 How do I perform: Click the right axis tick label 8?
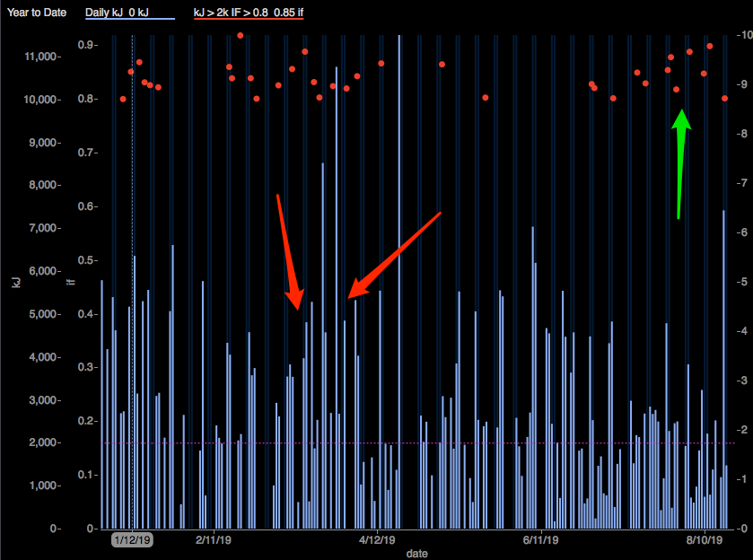point(744,134)
